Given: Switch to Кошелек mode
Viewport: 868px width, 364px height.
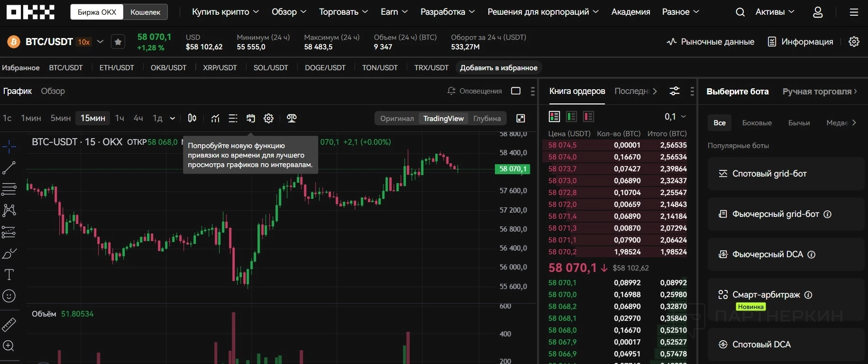Looking at the screenshot, I should (146, 12).
